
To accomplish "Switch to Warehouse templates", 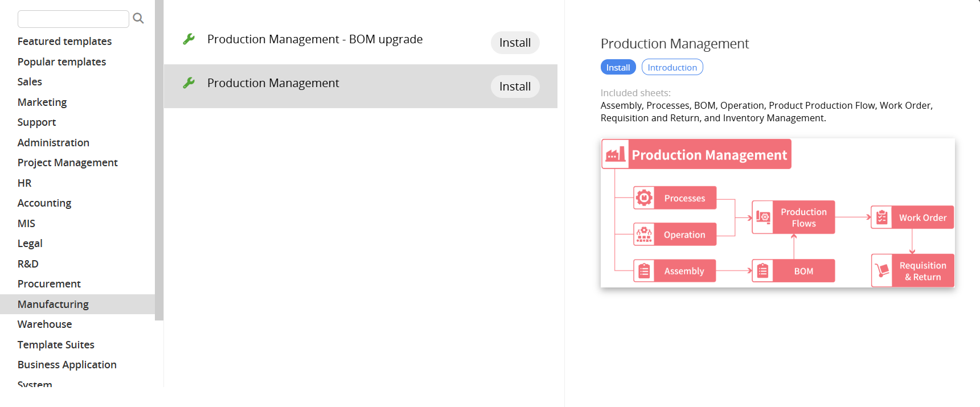I will point(44,324).
